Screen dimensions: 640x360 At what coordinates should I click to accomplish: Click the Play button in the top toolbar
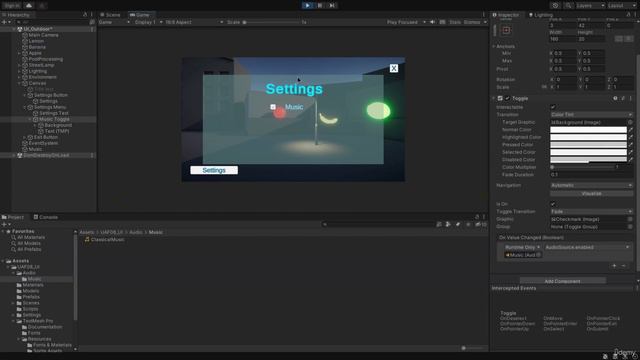click(x=307, y=5)
